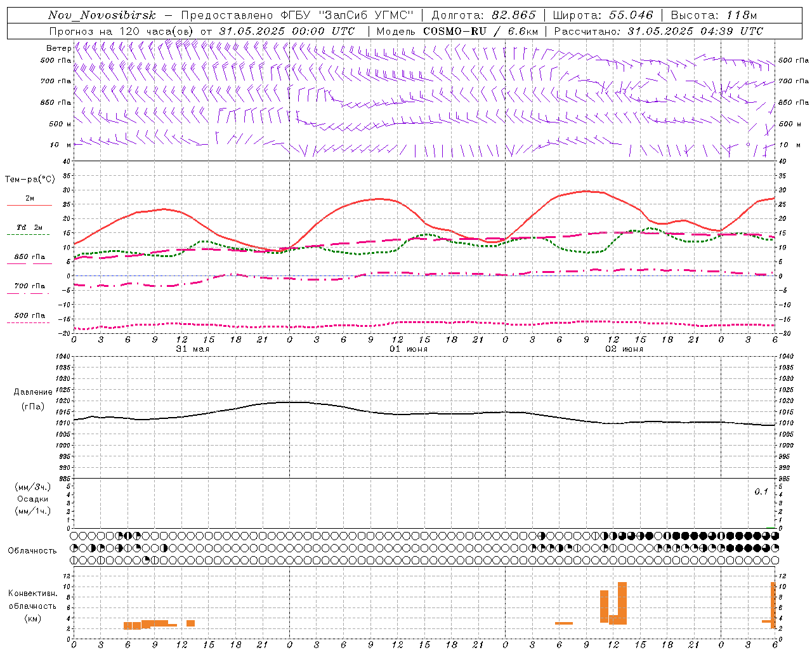Screen dimensions: 812x650
Task: Click the Nov_Novosibirsk station title
Action: click(x=101, y=15)
